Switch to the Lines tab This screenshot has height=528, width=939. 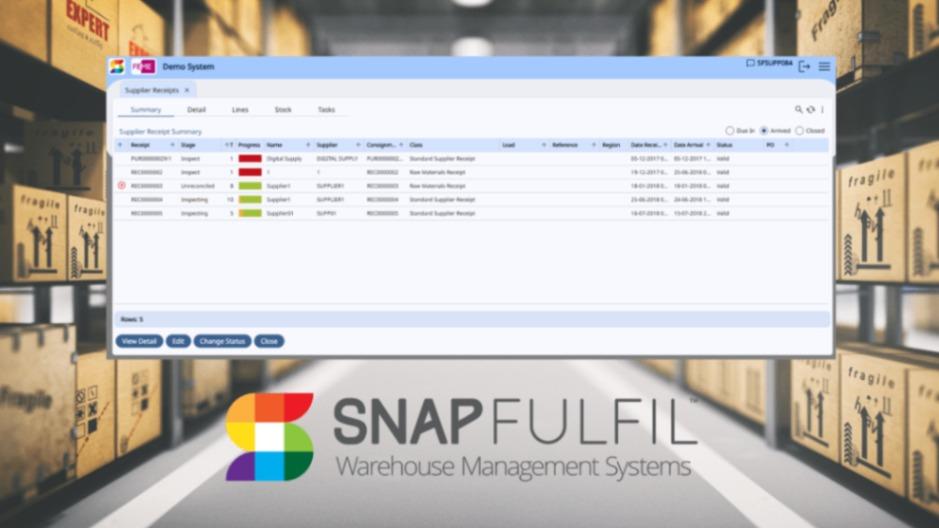[240, 110]
